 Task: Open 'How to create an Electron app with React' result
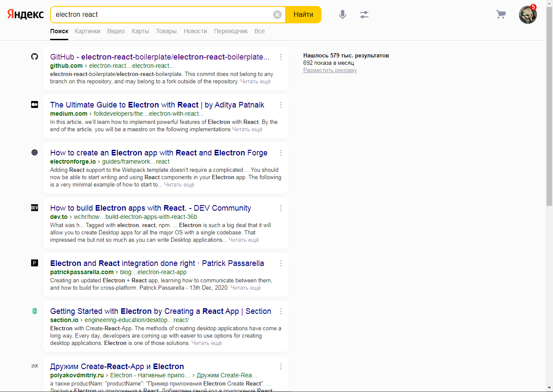[159, 153]
